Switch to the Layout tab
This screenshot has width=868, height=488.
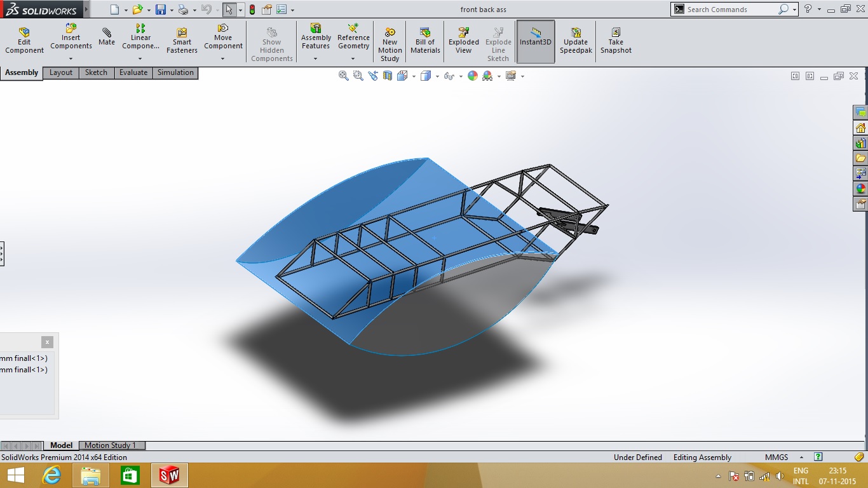coord(61,72)
